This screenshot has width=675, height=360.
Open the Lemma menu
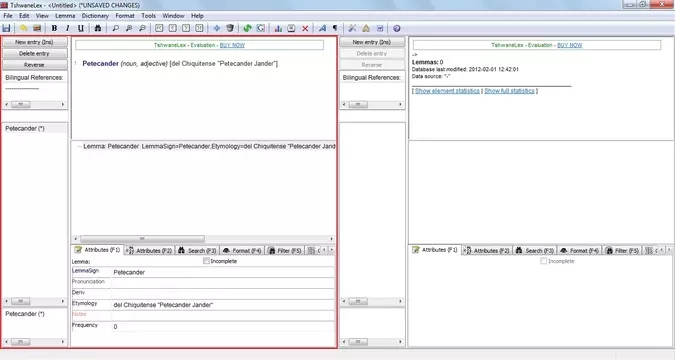point(65,16)
